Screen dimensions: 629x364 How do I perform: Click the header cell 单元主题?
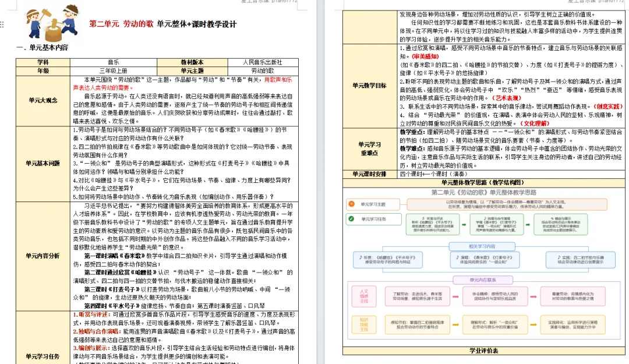(x=192, y=70)
